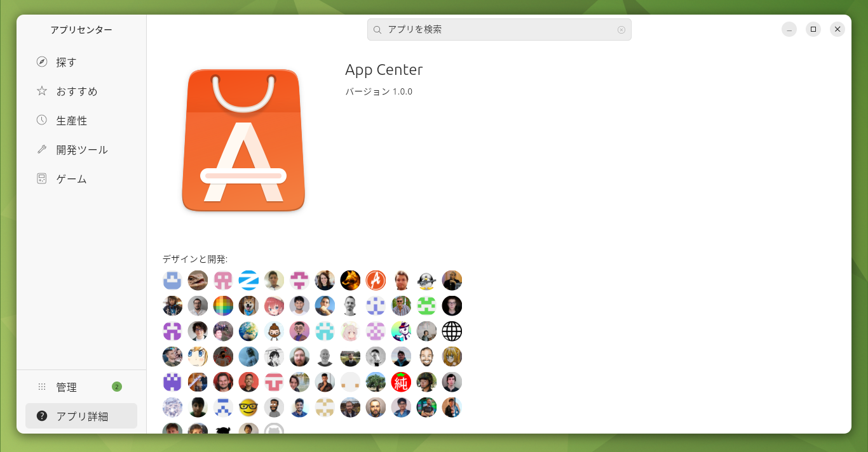Click the App Center shopping bag logo
Screen dimensions: 868x452
coord(243,140)
